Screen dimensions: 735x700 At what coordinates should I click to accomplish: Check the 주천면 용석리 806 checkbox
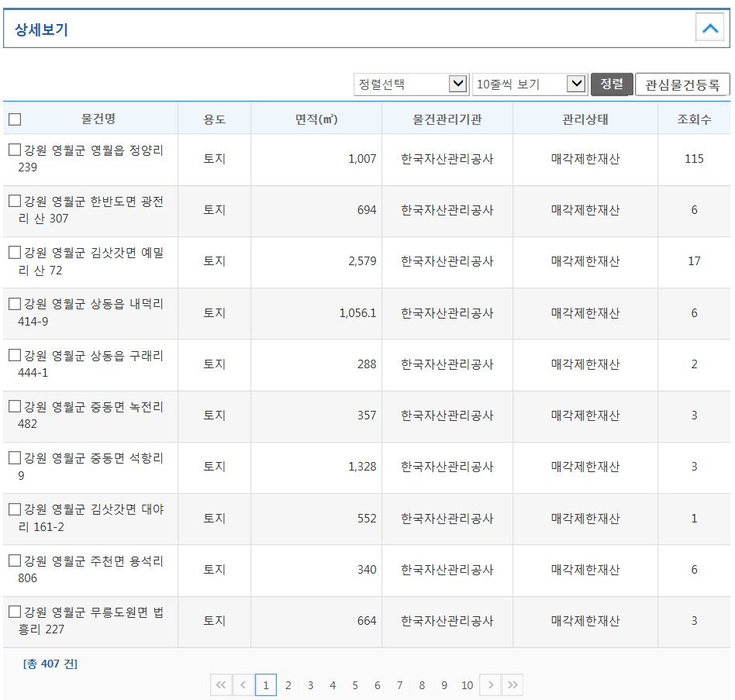[15, 560]
